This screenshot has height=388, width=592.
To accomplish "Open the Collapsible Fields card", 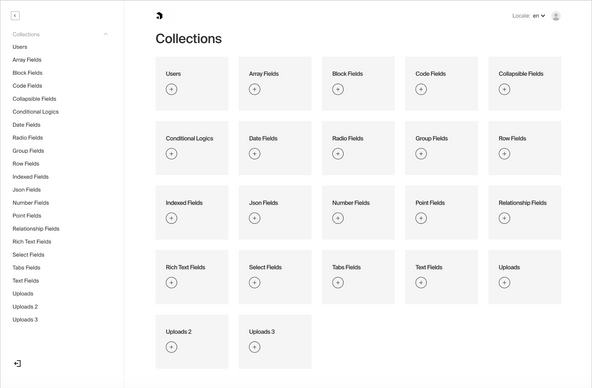I will tap(525, 84).
